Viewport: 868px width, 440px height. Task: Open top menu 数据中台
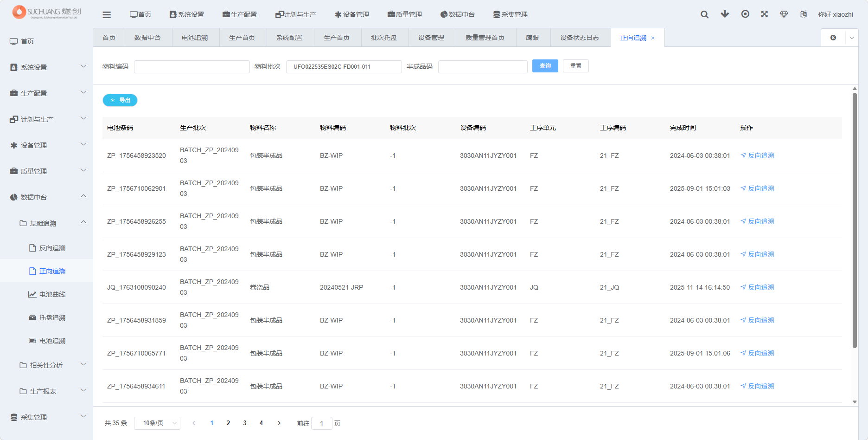(458, 14)
